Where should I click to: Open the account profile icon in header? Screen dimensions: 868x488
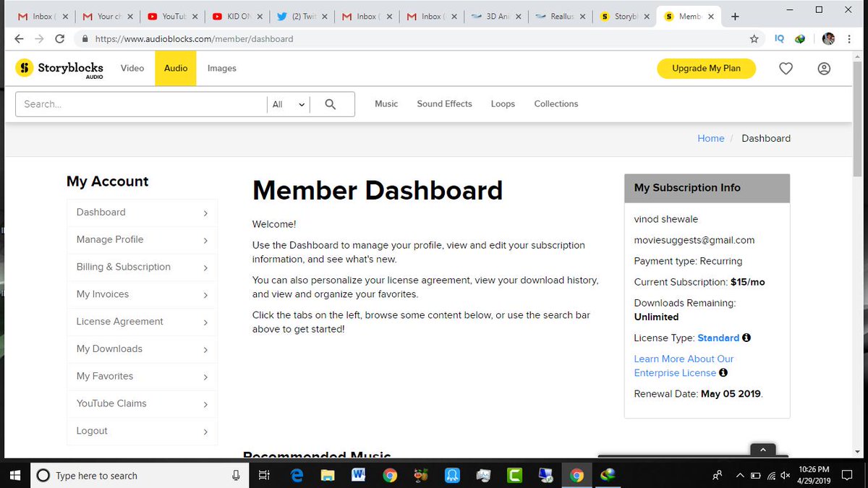[824, 69]
